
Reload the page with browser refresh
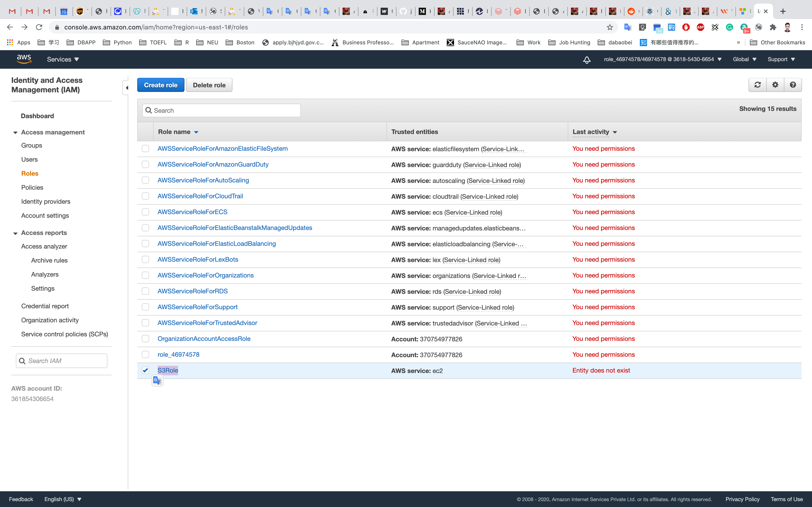(x=39, y=27)
